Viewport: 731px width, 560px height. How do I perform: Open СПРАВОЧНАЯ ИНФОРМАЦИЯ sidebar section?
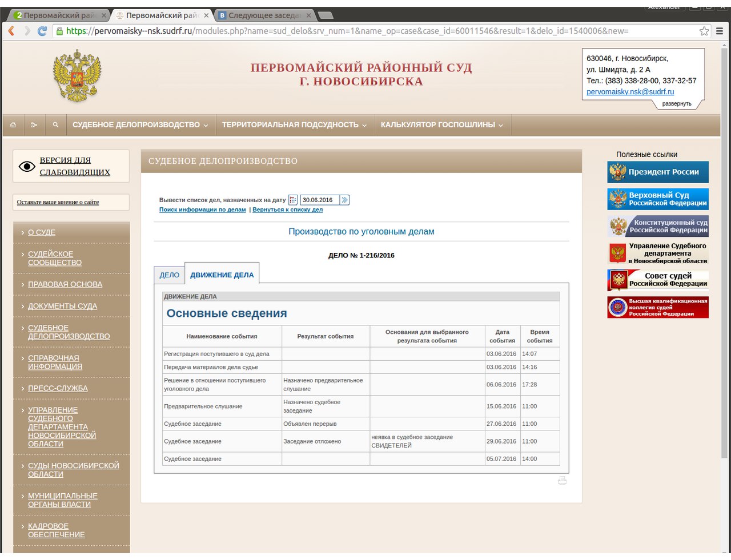coord(55,362)
